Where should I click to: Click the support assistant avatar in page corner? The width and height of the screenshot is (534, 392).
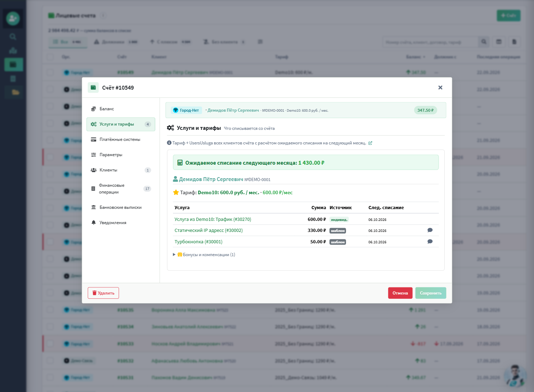pos(515,376)
